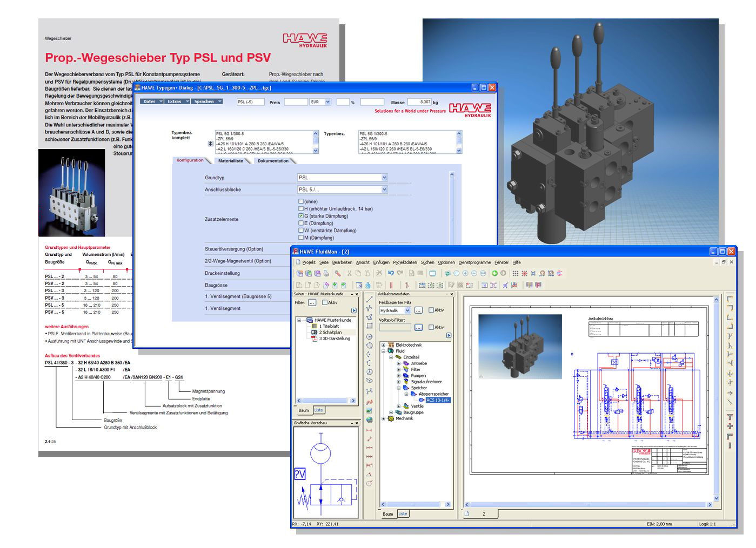Check the '(ohne)' checkbox in Typegen
This screenshot has width=756, height=548.
pos(301,201)
